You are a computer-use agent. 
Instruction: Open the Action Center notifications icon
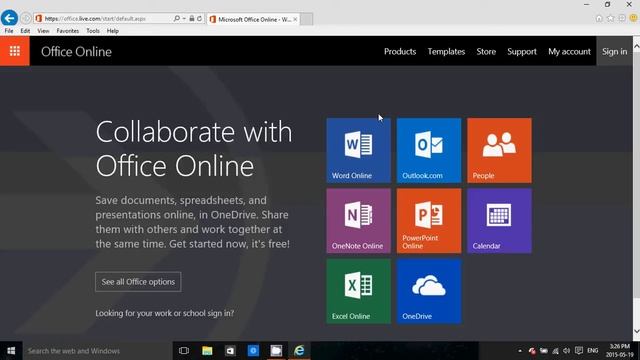click(x=579, y=351)
